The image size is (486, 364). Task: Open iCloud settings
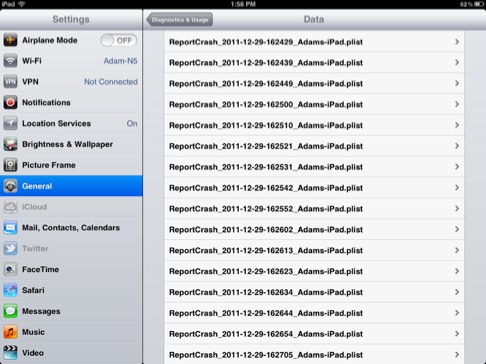coord(71,207)
